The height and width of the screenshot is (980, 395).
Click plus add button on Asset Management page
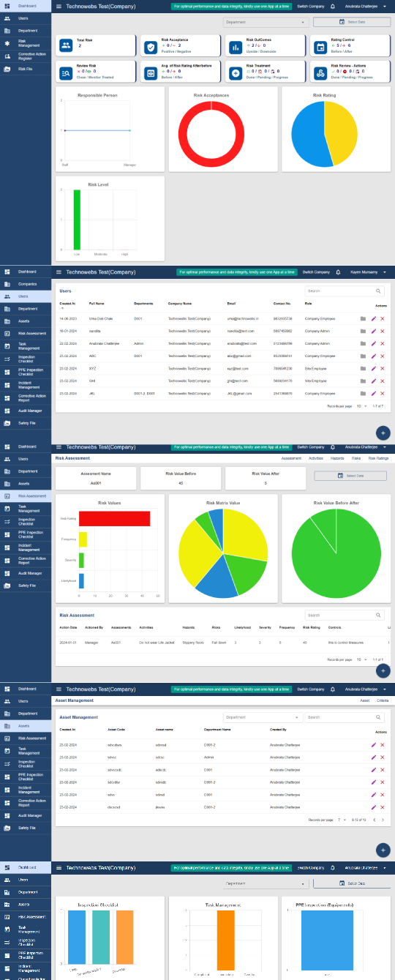point(383,850)
